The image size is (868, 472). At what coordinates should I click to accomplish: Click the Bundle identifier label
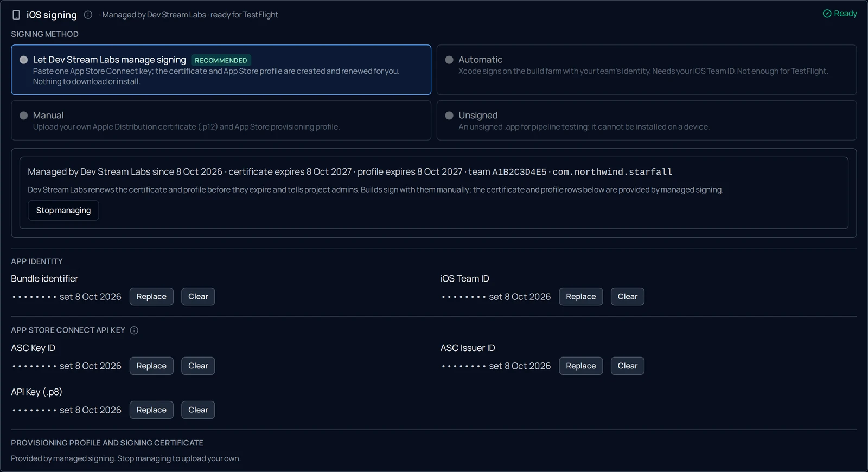44,279
